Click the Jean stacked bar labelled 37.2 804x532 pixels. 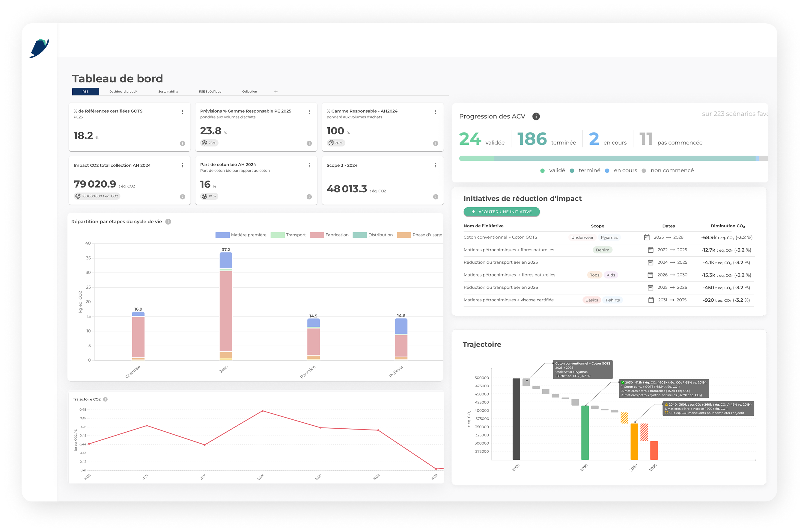pyautogui.click(x=226, y=306)
